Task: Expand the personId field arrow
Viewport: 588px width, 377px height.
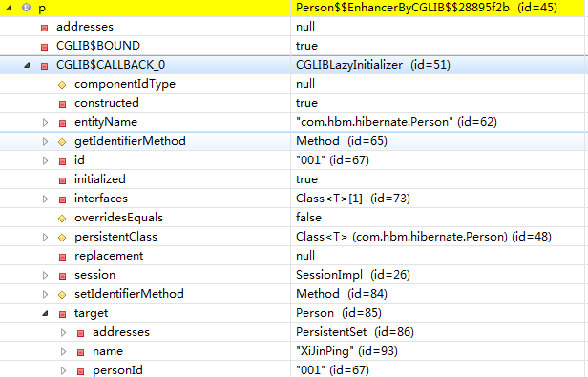Action: [63, 370]
